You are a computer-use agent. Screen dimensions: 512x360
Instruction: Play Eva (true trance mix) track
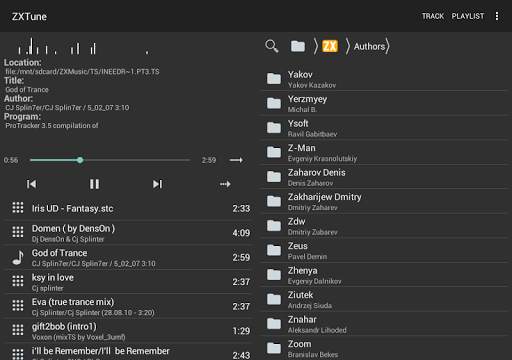(x=128, y=306)
